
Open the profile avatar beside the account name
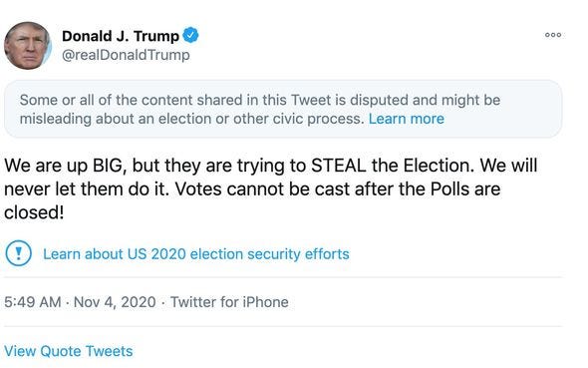[x=28, y=46]
